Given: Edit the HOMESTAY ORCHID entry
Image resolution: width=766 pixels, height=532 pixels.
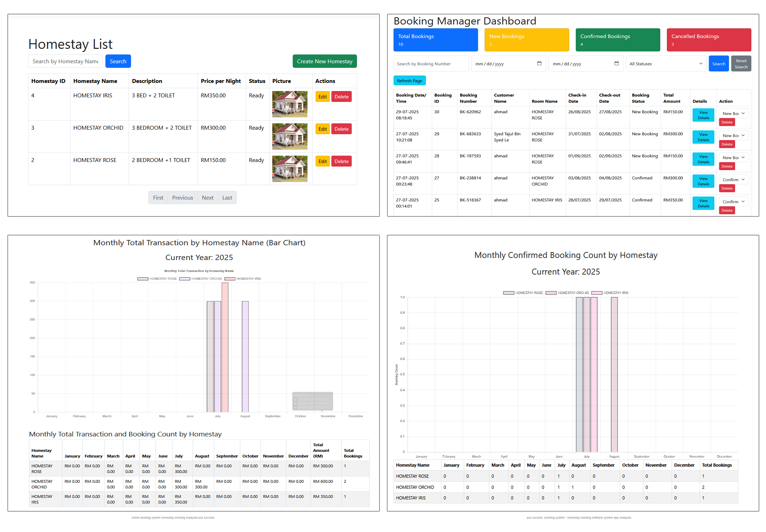Looking at the screenshot, I should (322, 129).
